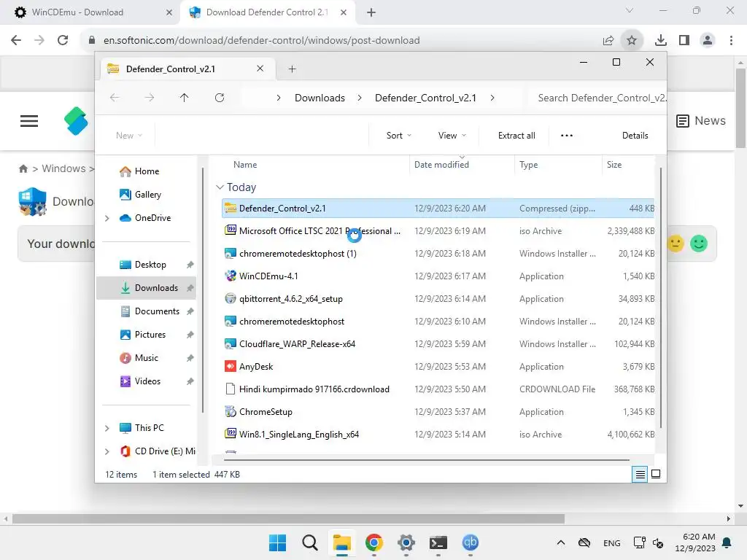747x560 pixels.
Task: Select Defender_Control_v2.1 Explorer tab
Action: click(188, 69)
